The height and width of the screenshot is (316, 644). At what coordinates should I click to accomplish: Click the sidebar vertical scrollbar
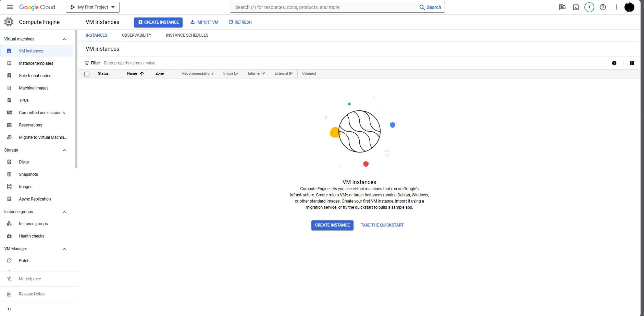pos(76,99)
